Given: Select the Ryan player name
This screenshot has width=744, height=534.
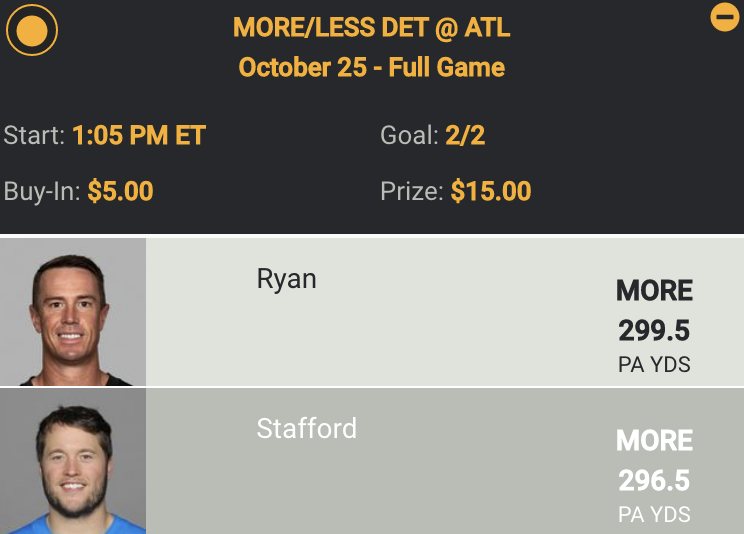Looking at the screenshot, I should (286, 279).
